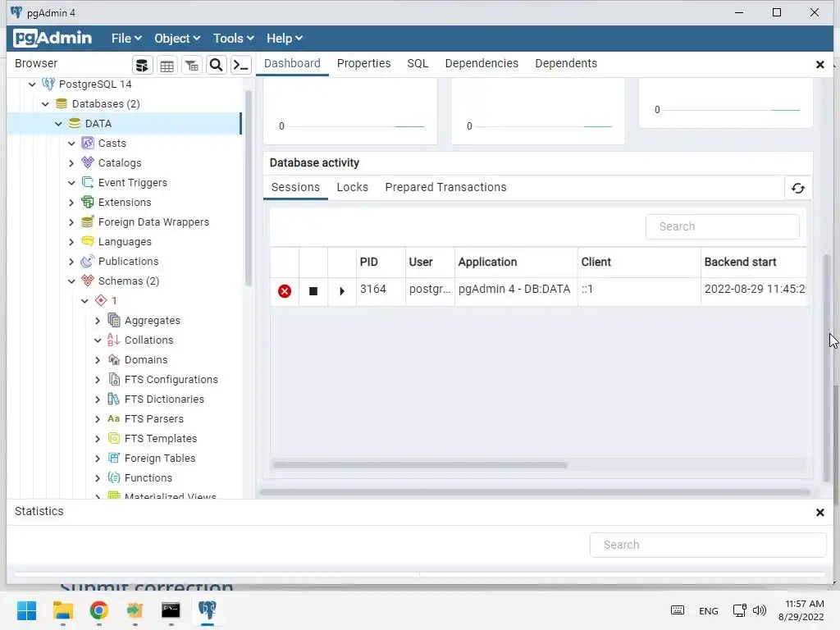The height and width of the screenshot is (630, 840).
Task: Open the Query Tool icon in Browser toolbar
Action: point(143,66)
